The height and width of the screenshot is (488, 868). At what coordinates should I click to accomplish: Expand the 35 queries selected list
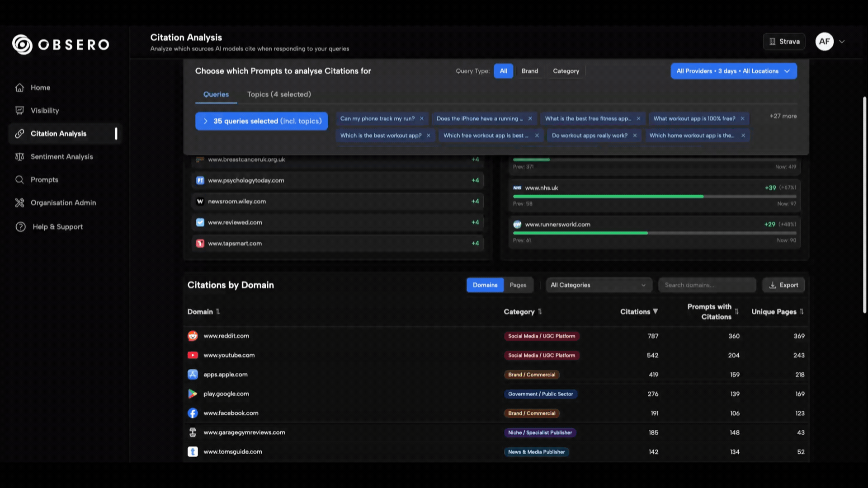click(x=261, y=121)
